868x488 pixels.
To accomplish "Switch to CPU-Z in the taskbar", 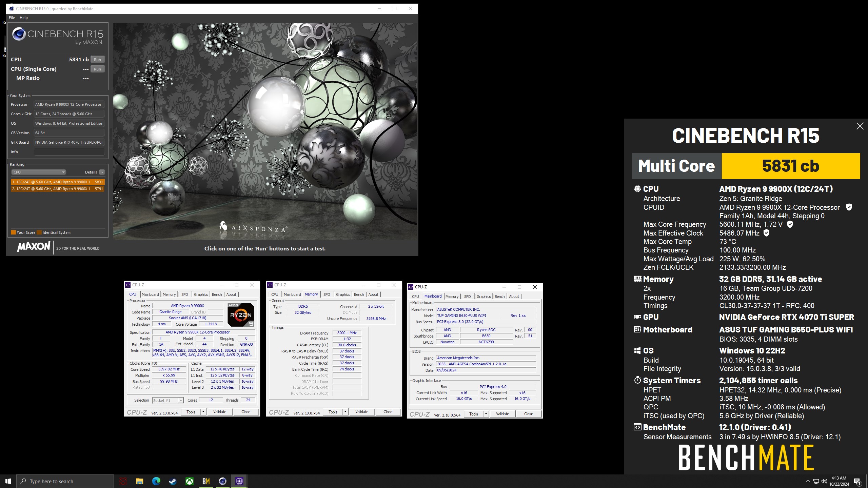I will 239,481.
